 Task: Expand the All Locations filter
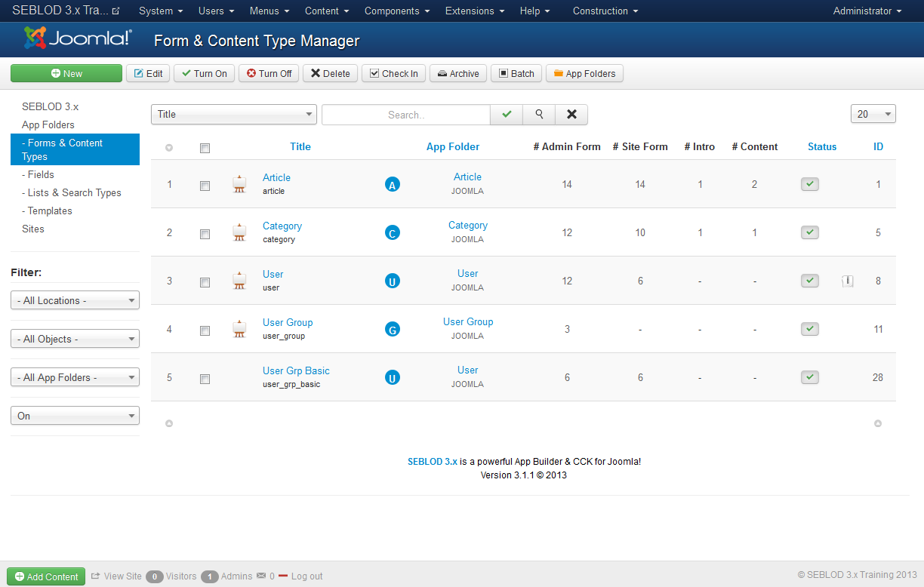(x=75, y=300)
